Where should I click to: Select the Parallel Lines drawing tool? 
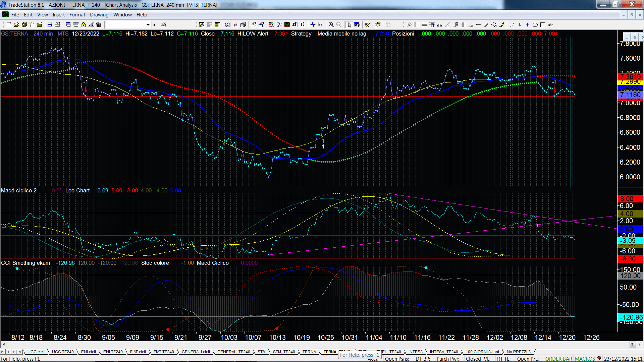pos(486,25)
